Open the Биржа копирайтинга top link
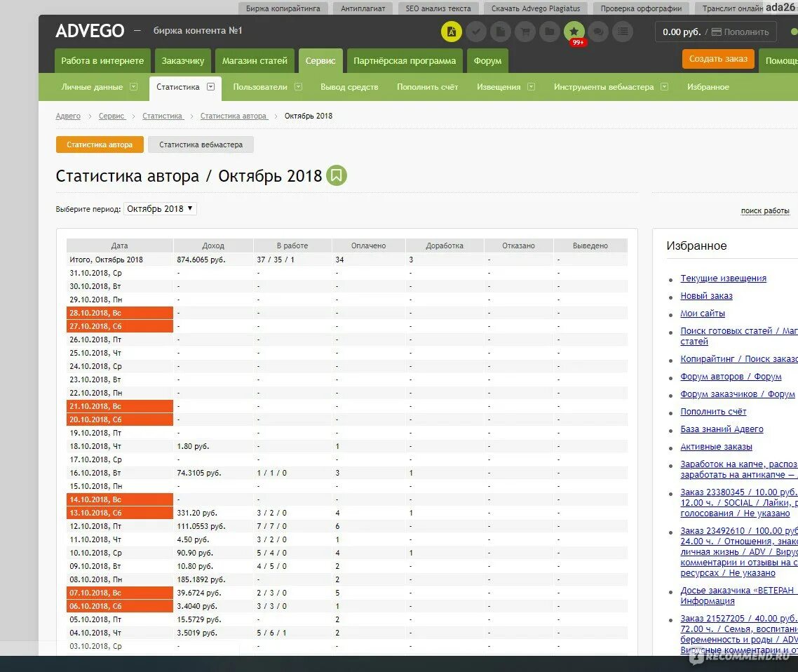This screenshot has height=672, width=798. coord(283,8)
